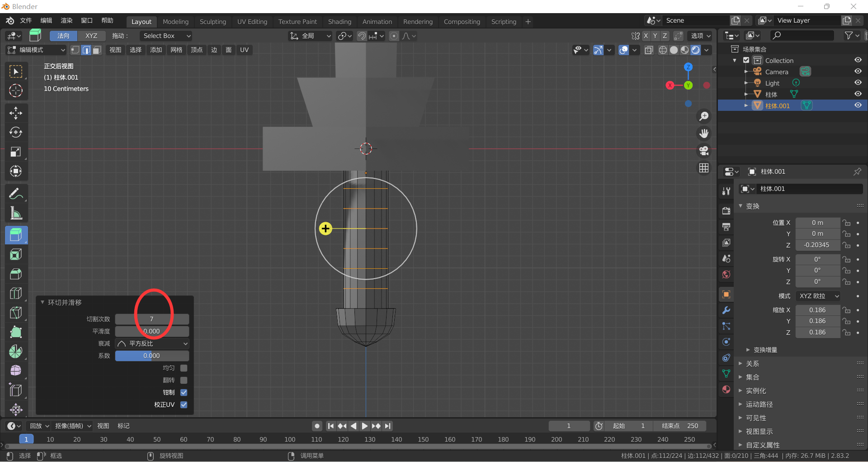The height and width of the screenshot is (462, 868).
Task: Open the Select Box drag dropdown
Action: point(166,36)
